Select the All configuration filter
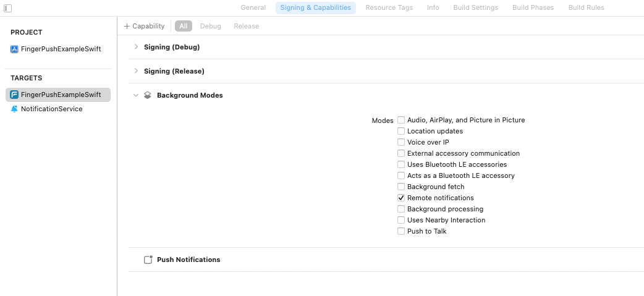Screen dimensions: 644x296 [183, 26]
